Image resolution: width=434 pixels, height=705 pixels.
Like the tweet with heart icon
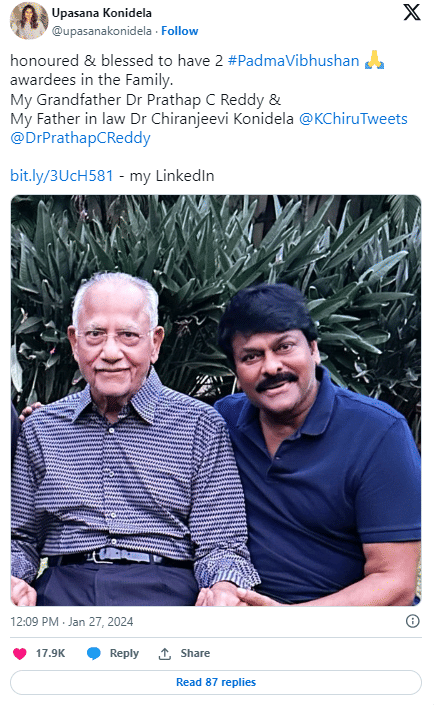coord(20,653)
